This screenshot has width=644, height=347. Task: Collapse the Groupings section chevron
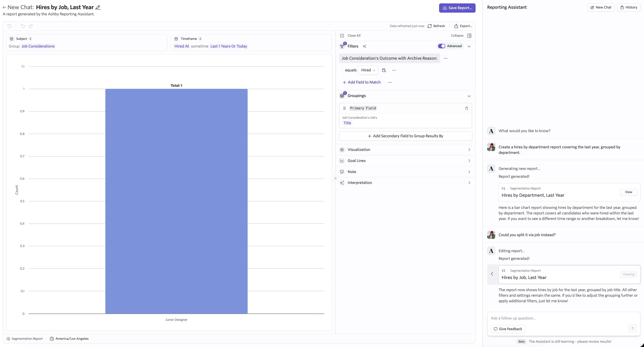click(469, 96)
